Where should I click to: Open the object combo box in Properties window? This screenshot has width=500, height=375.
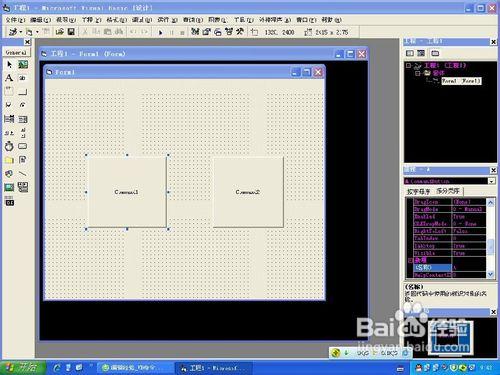[x=491, y=181]
